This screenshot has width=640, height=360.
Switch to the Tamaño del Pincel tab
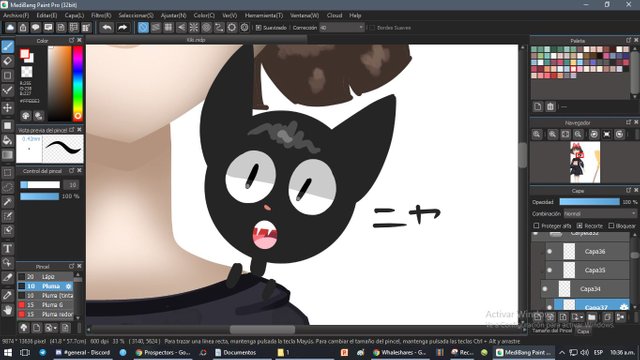point(552,331)
